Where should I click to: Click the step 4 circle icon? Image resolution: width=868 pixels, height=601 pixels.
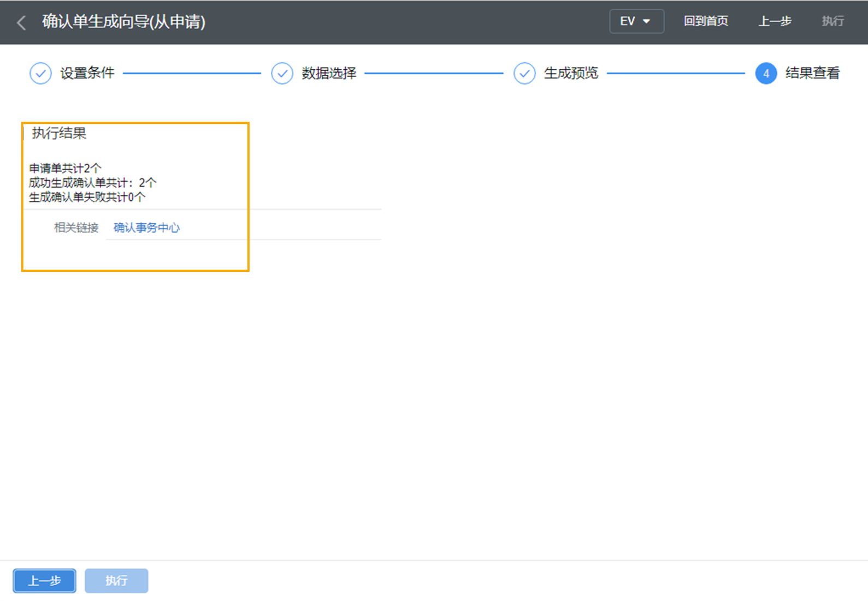pyautogui.click(x=766, y=73)
